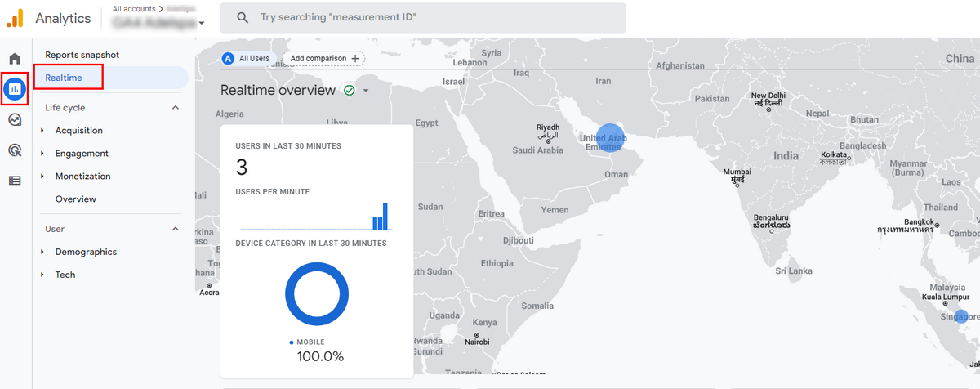Click the 'Users per minute' label

click(274, 192)
